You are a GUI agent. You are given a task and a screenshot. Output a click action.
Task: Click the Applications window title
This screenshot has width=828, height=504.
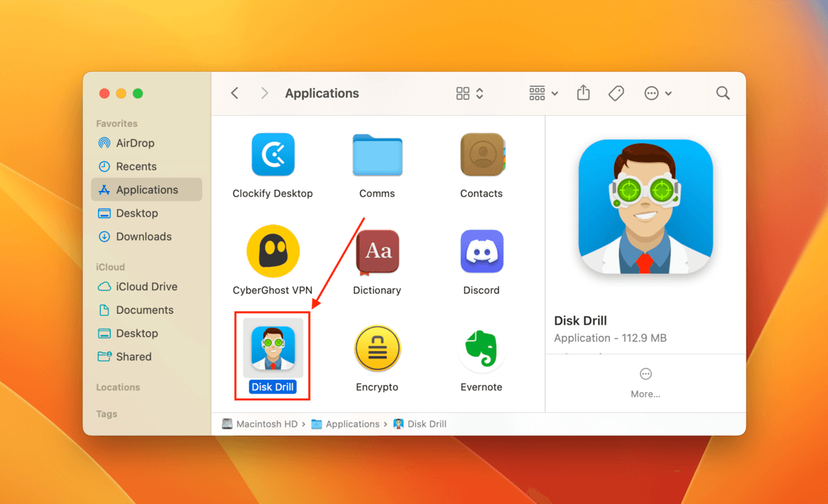coord(322,93)
